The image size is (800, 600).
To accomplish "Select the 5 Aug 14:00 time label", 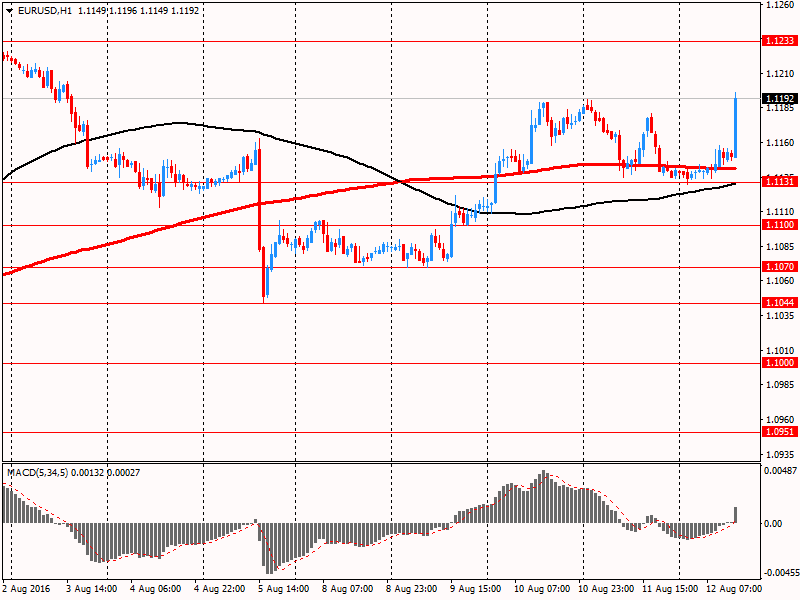I will click(x=284, y=589).
